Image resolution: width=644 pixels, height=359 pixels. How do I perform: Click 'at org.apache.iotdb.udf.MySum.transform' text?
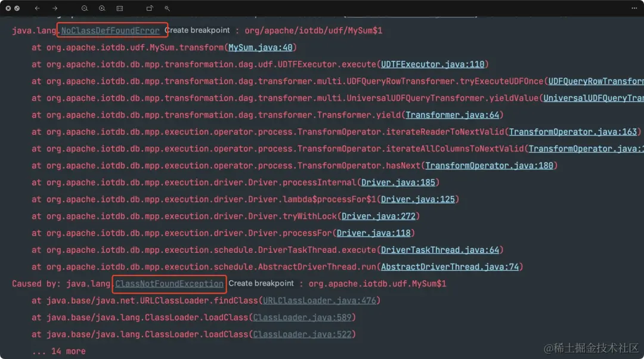coord(128,48)
